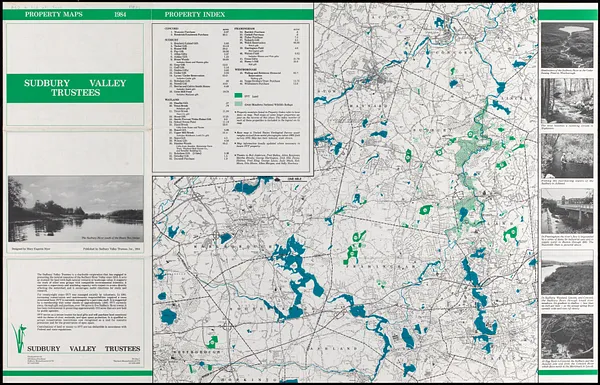Open the bridge photo in right column
Screen dimensions: 600x385
tap(567, 211)
